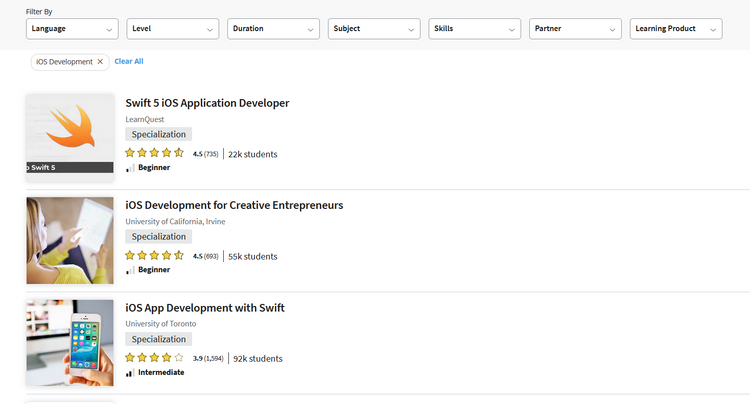This screenshot has height=404, width=750.
Task: Click the Intermediate level bars icon
Action: coord(130,373)
